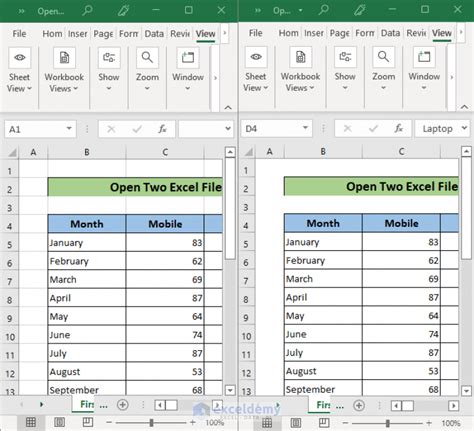Adjust zoom slider in left window
The width and height of the screenshot is (474, 431).
[x=151, y=422]
